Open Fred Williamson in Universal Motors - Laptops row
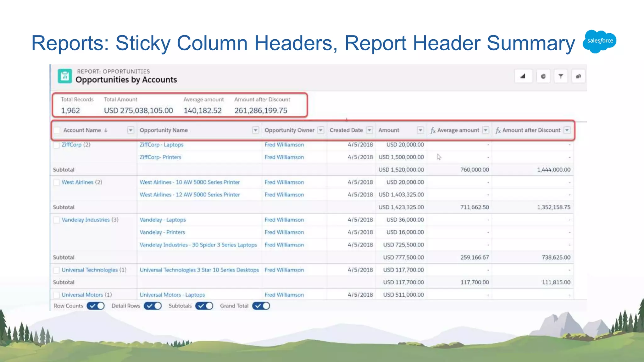 [284, 295]
